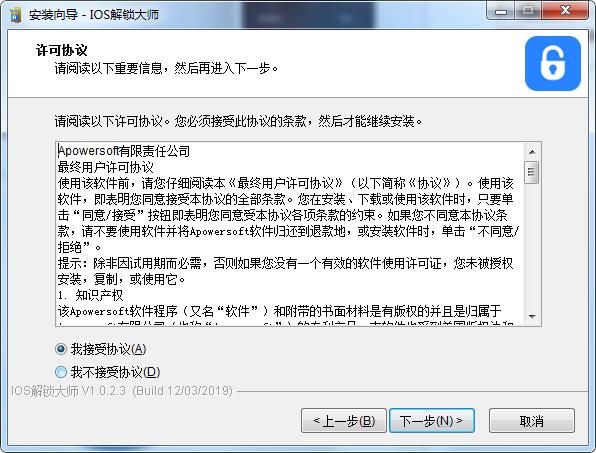This screenshot has width=596, height=453.
Task: Click the 'Apowersoft有限责任公司' first line
Action: pyautogui.click(x=124, y=151)
